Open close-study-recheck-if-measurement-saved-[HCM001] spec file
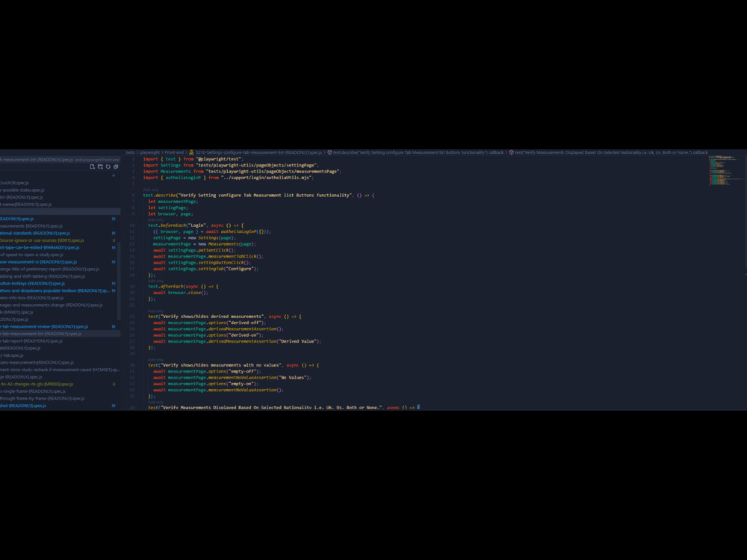The width and height of the screenshot is (747, 560). 60,370
